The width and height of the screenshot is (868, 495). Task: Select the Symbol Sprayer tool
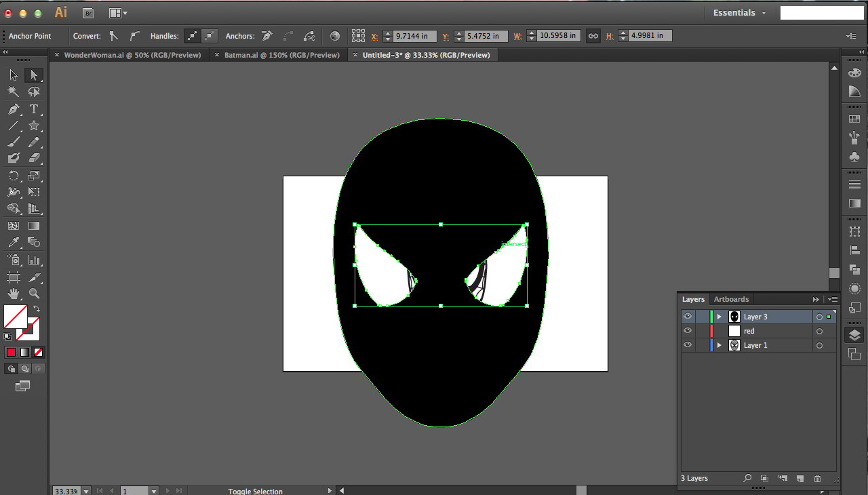pyautogui.click(x=13, y=260)
